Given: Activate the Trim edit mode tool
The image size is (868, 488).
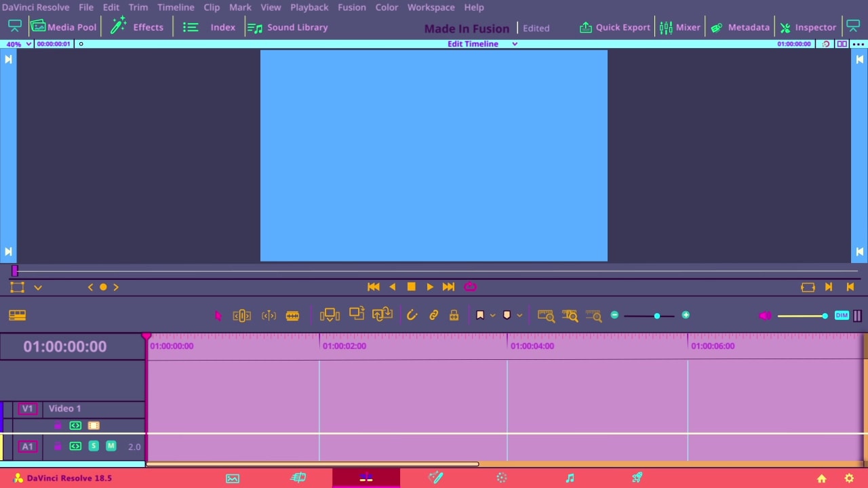Looking at the screenshot, I should [x=241, y=316].
